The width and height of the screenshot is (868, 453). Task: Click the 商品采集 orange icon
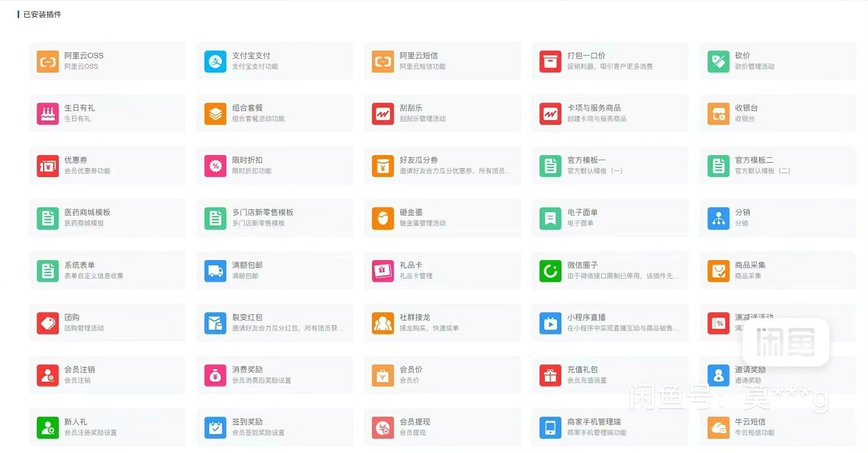(x=719, y=271)
